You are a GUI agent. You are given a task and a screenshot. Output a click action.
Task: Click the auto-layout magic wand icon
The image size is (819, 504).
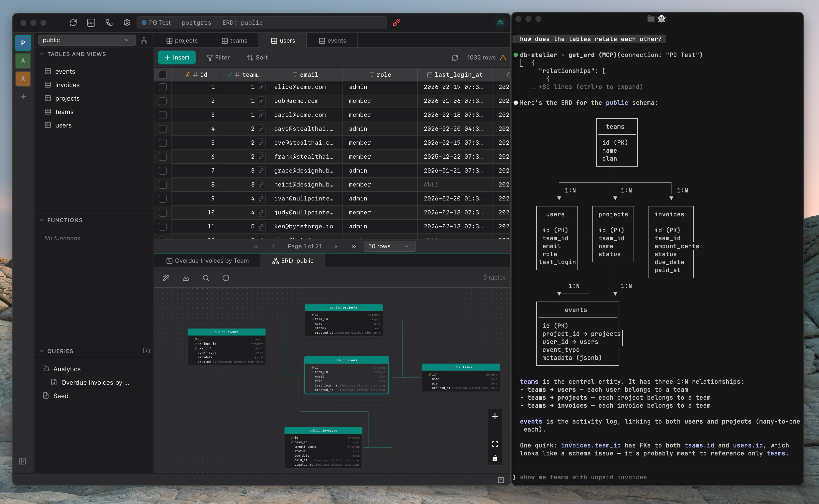[166, 278]
